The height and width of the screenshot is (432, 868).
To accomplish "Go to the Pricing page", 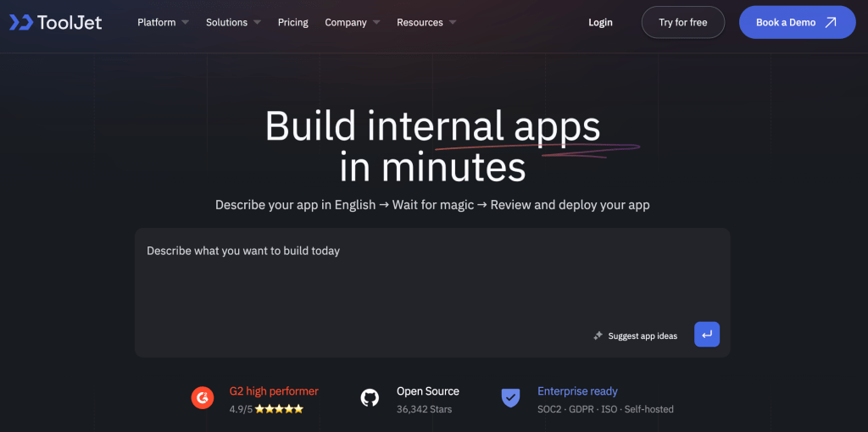I will [x=292, y=23].
